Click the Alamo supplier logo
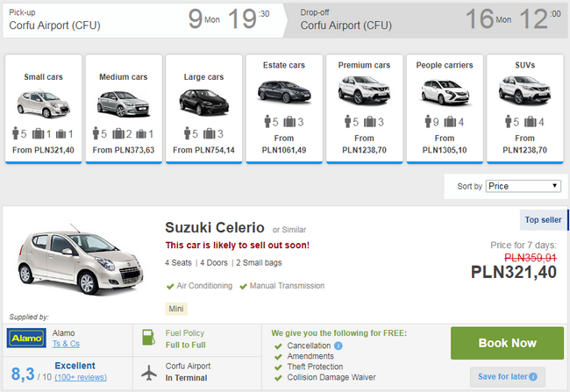Viewport: 570px width, 392px height. click(x=26, y=338)
